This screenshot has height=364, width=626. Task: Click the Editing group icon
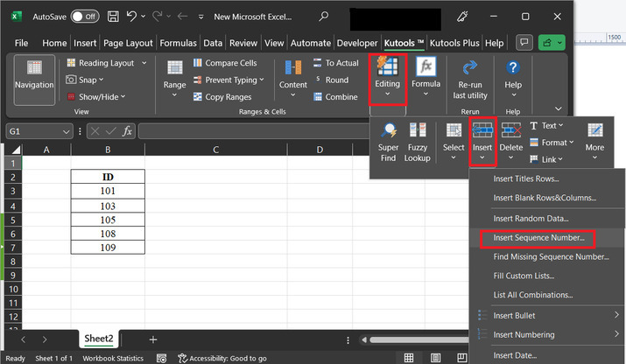tap(387, 79)
